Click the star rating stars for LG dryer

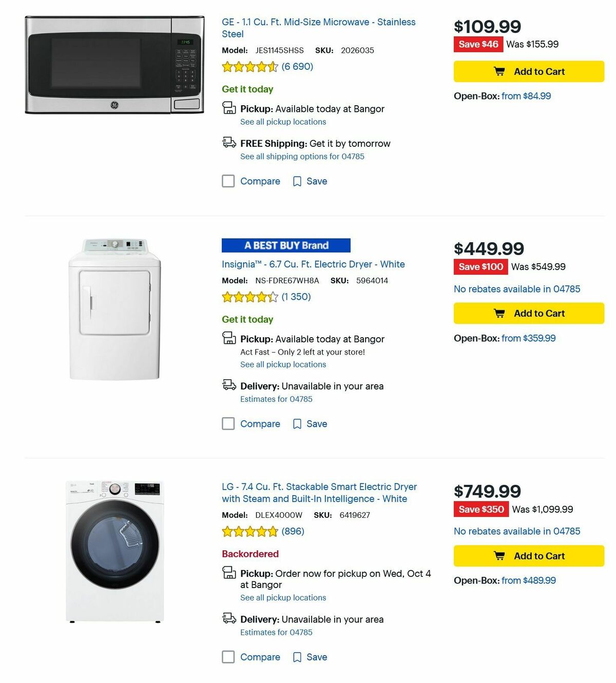(x=250, y=532)
